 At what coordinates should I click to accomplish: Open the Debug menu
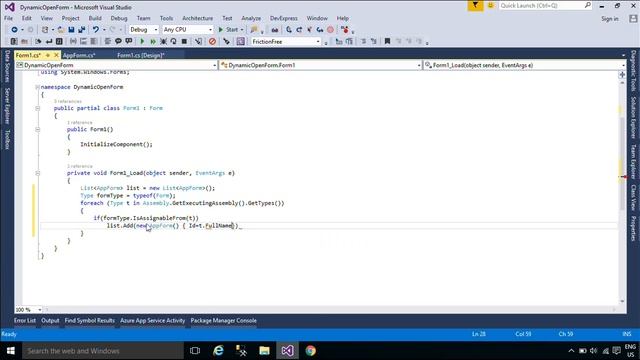click(x=119, y=18)
